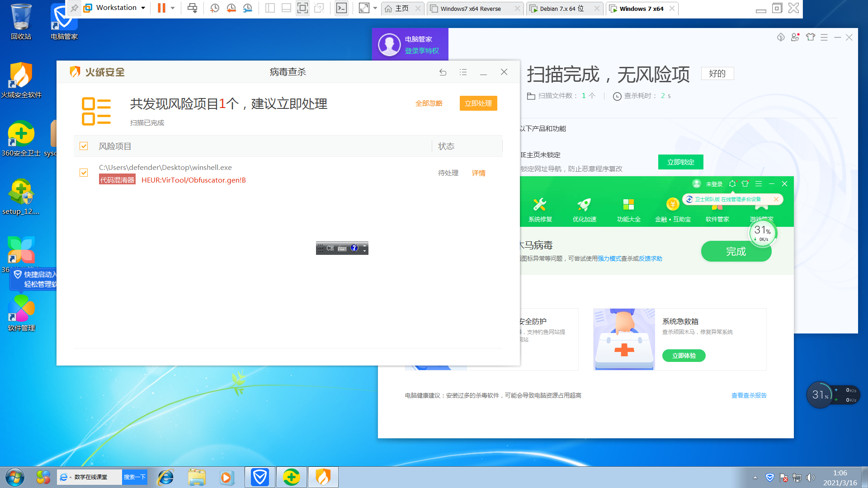The height and width of the screenshot is (488, 868).
Task: Click 登录享特权 login link
Action: click(422, 51)
